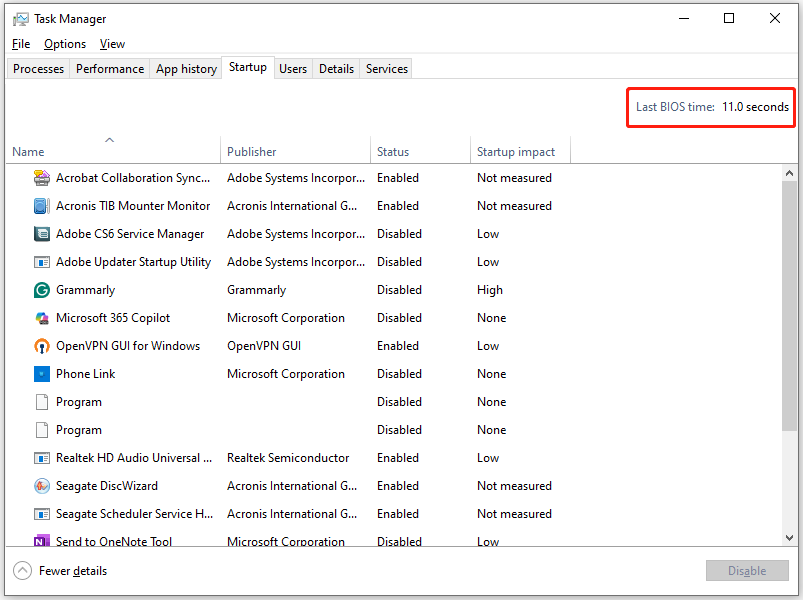803x600 pixels.
Task: Sort by the Startup impact column
Action: [515, 152]
